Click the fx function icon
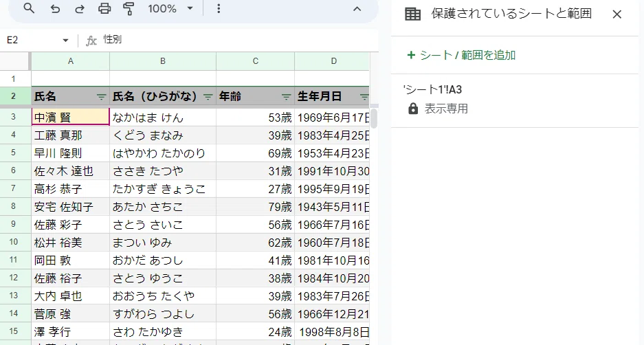 point(91,41)
